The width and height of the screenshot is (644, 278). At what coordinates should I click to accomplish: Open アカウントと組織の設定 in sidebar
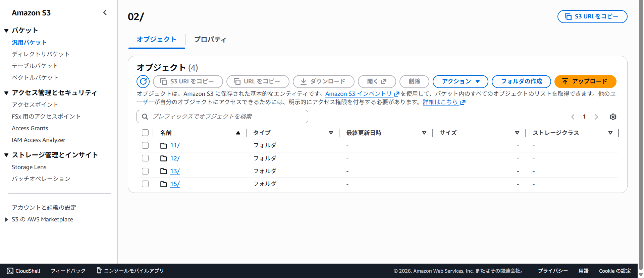coord(44,208)
